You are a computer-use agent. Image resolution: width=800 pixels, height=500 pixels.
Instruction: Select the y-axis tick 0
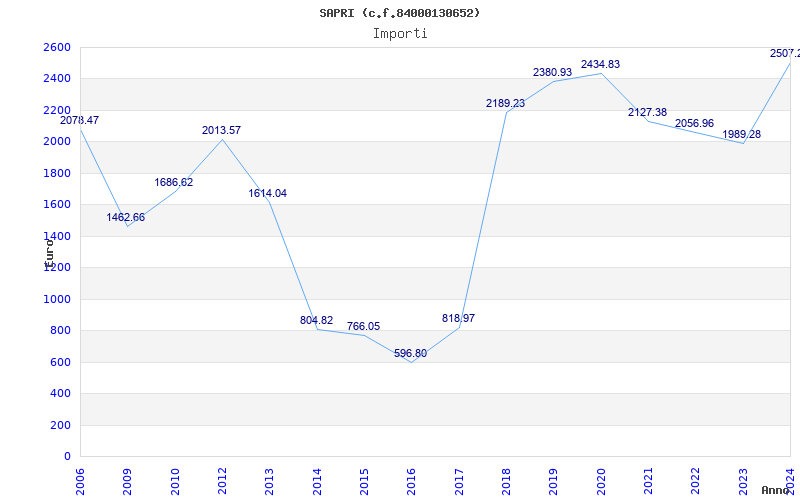pyautogui.click(x=68, y=456)
